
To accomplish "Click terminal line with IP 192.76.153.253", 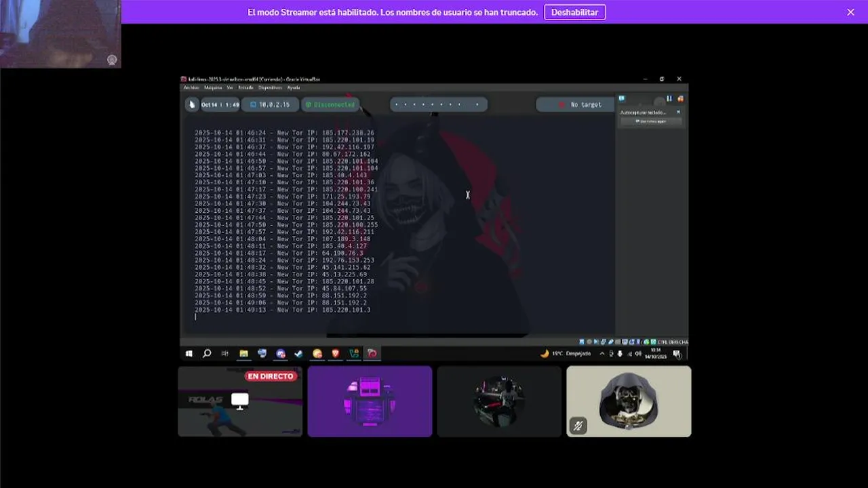I will (x=285, y=260).
